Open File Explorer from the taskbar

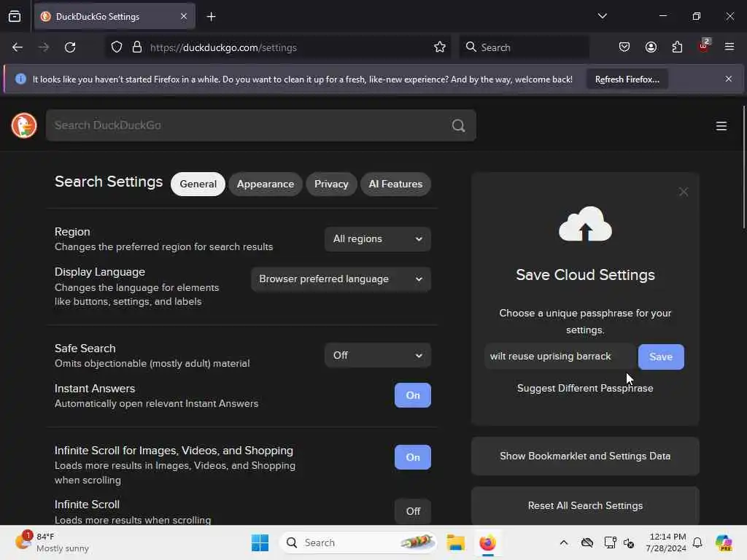pos(455,542)
